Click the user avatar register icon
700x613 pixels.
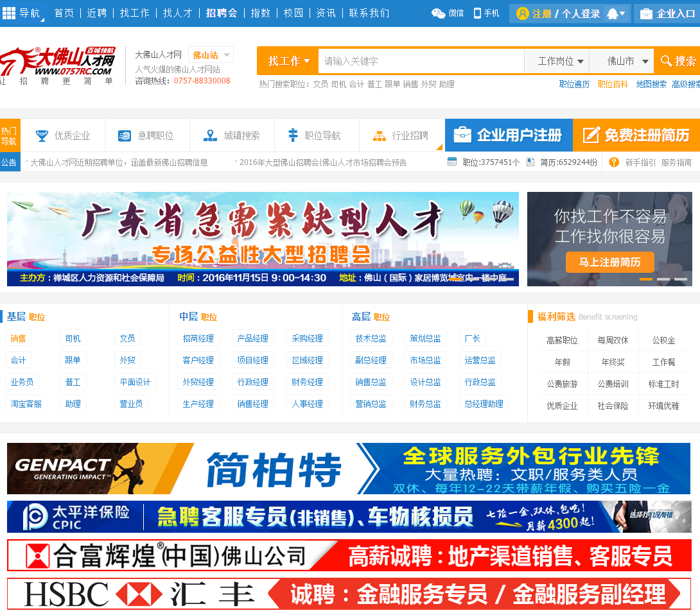point(522,13)
